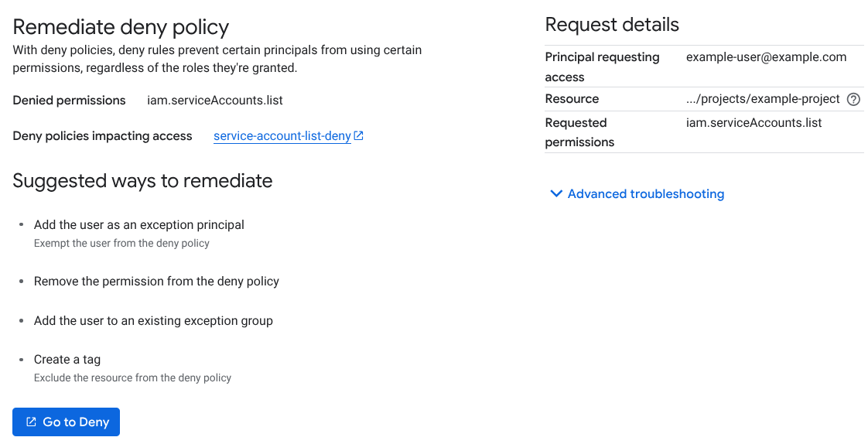Click the 'Request details' heading
Image resolution: width=868 pixels, height=444 pixels.
(x=612, y=25)
